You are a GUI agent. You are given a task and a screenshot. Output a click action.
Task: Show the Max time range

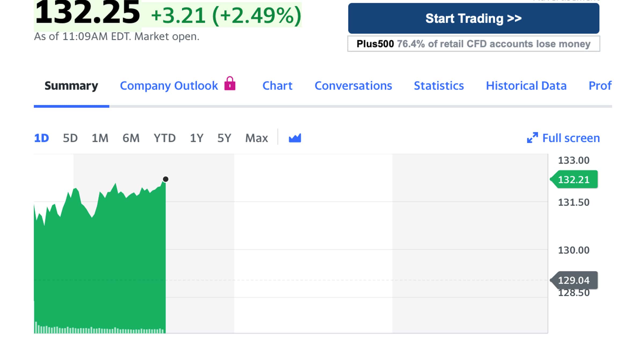[257, 138]
